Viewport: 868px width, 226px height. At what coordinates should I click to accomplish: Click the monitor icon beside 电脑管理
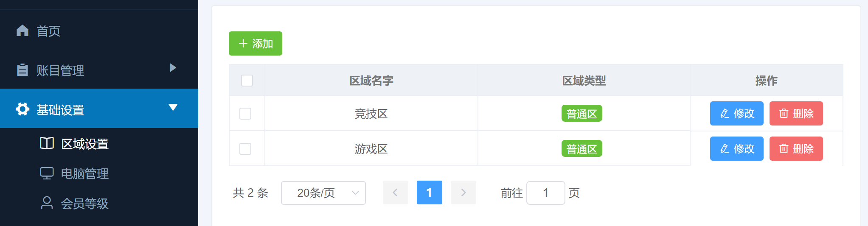pos(47,173)
